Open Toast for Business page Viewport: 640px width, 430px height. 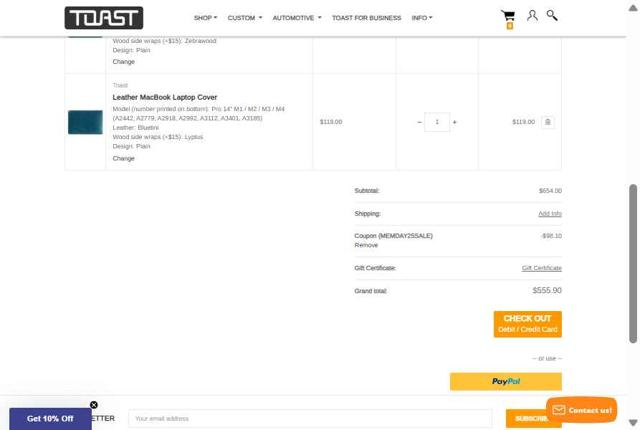point(367,18)
